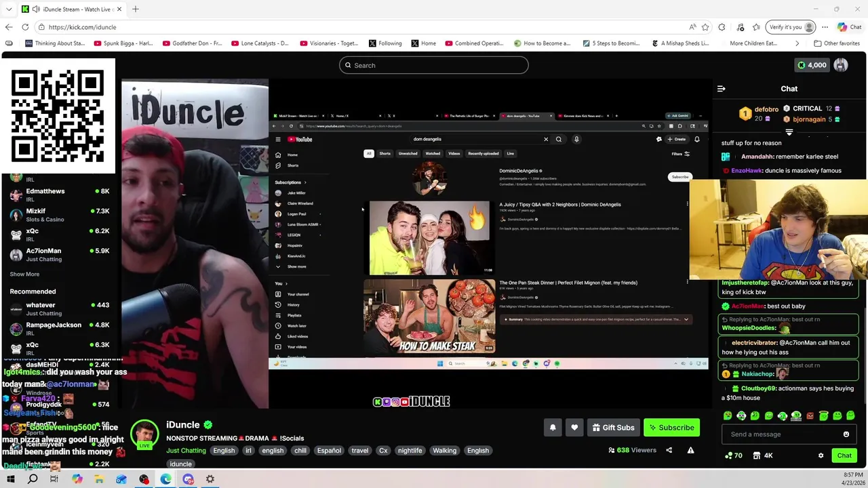Open taskbar Search
Viewport: 868px width, 488px height.
coord(33,479)
